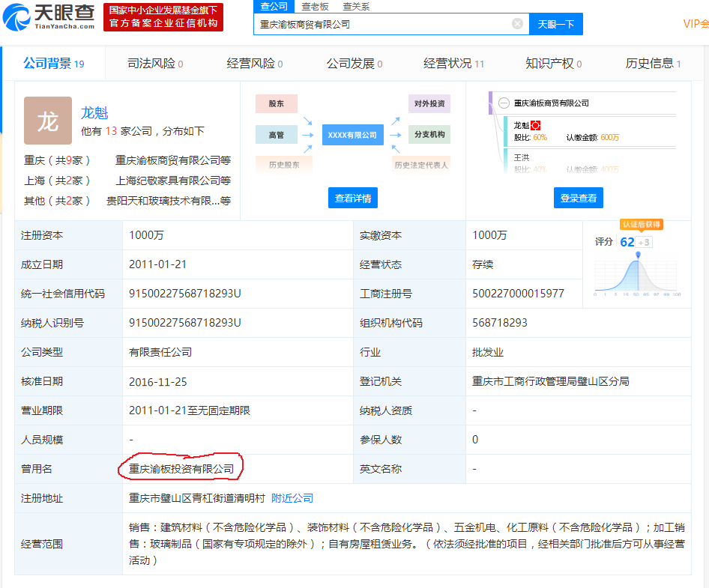Click the 国家中小企业发展基金旗下 red banner
Image resolution: width=709 pixels, height=588 pixels.
[163, 17]
